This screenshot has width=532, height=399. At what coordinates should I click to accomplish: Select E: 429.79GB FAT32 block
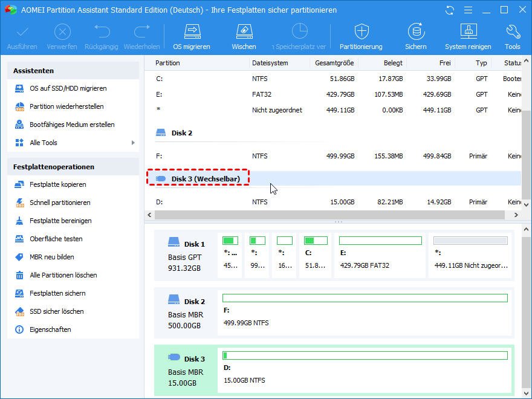click(x=380, y=255)
